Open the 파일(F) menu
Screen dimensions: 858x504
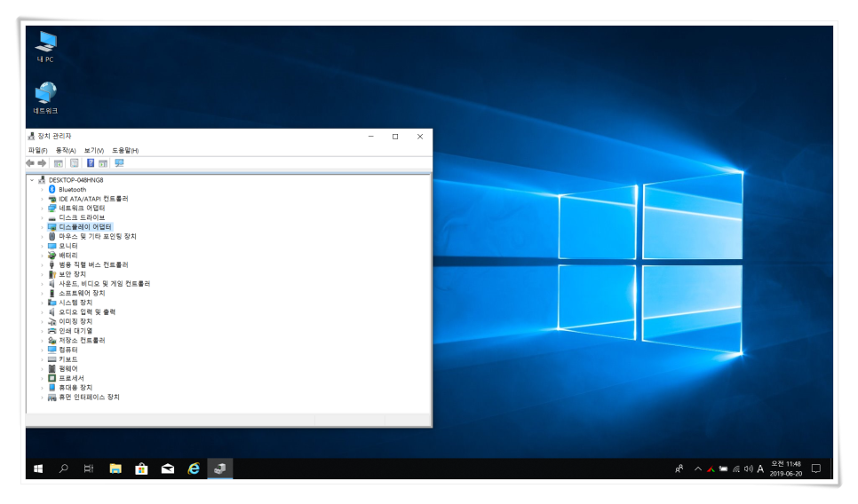click(x=38, y=150)
